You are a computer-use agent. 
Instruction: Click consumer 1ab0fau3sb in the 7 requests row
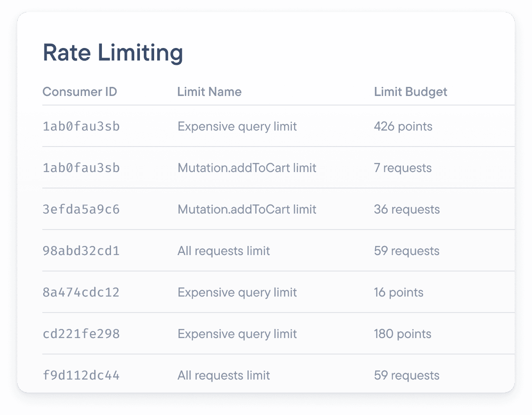pyautogui.click(x=81, y=168)
